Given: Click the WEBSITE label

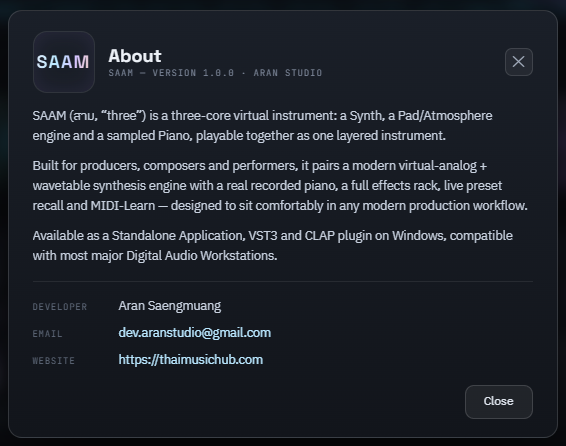Looking at the screenshot, I should tap(53, 361).
